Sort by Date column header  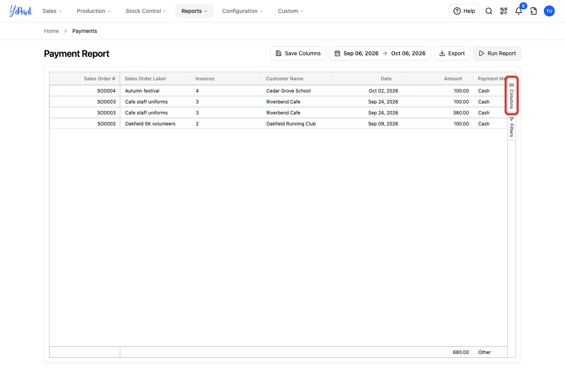pyautogui.click(x=367, y=79)
